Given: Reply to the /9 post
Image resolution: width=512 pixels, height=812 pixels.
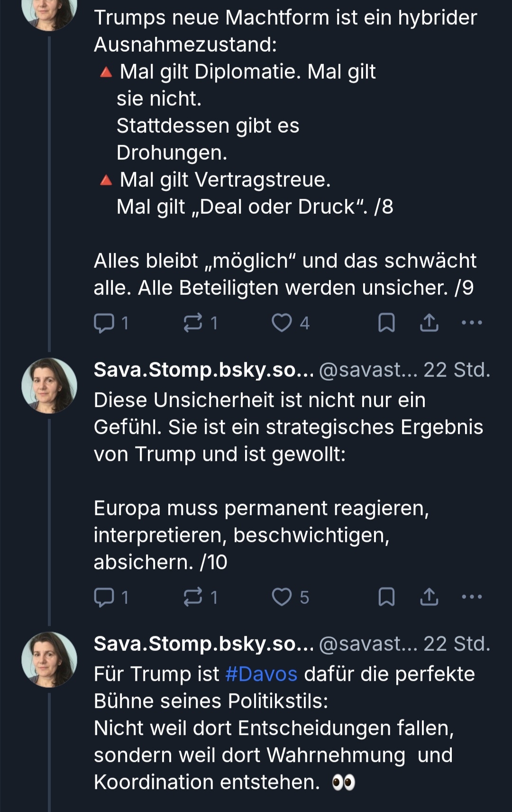Looking at the screenshot, I should [x=104, y=323].
